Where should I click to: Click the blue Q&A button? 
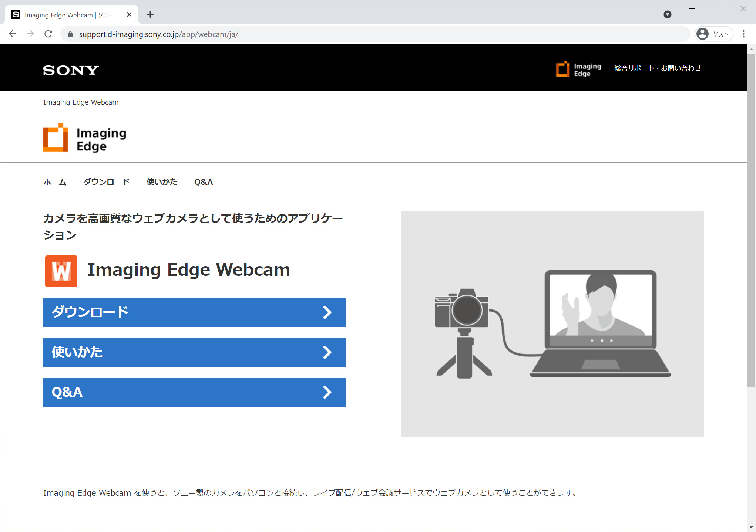pos(195,393)
